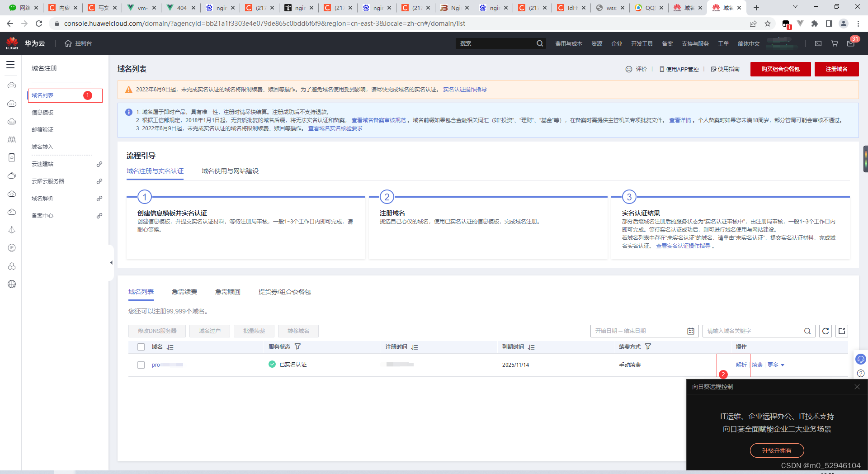The width and height of the screenshot is (868, 474).
Task: Open Chrome extensions puzzle icon
Action: click(x=815, y=24)
